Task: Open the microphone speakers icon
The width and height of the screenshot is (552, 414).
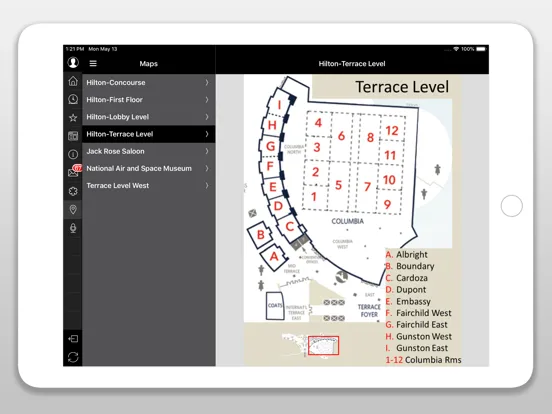Action: click(73, 228)
